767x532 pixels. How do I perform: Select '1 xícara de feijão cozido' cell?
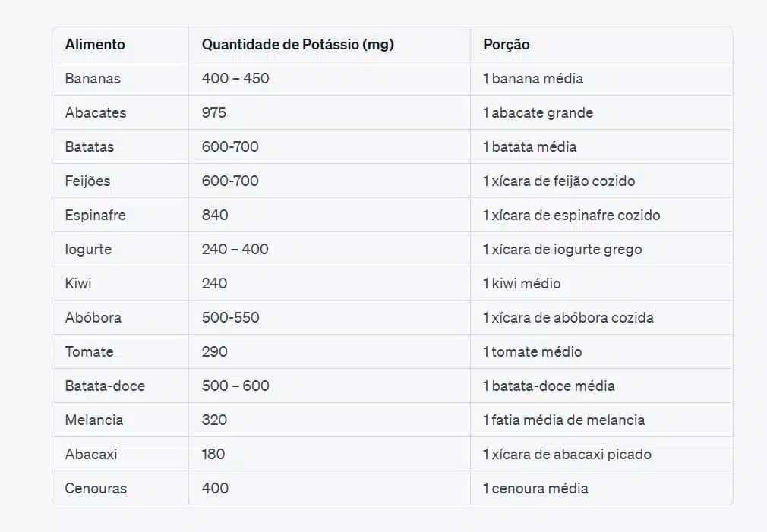[x=559, y=181]
